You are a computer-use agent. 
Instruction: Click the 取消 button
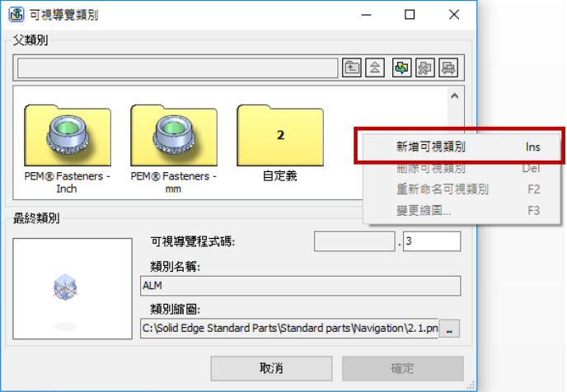[x=271, y=368]
